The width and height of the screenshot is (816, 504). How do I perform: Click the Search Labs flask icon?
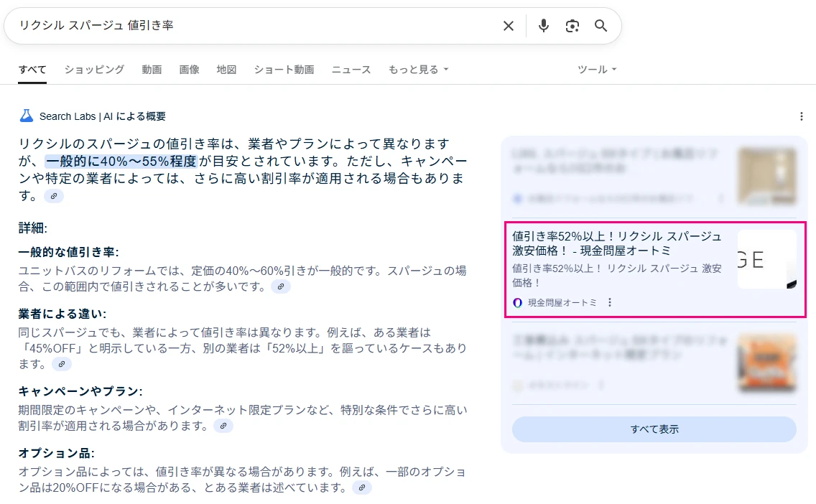click(26, 116)
